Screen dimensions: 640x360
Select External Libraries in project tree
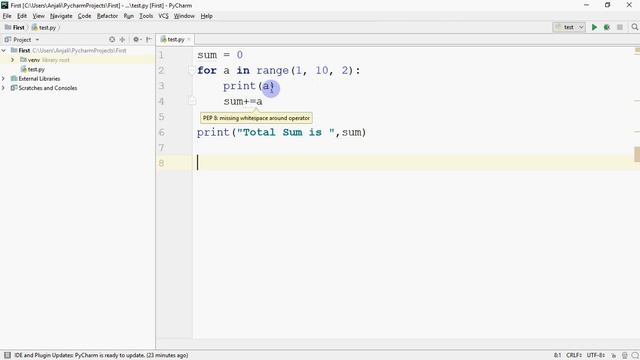click(x=39, y=79)
